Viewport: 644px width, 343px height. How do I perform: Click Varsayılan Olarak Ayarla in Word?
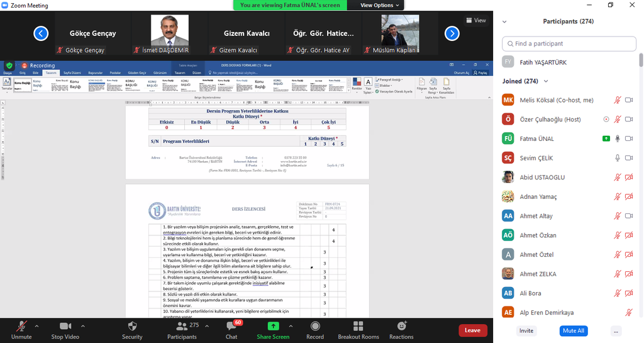click(x=394, y=91)
